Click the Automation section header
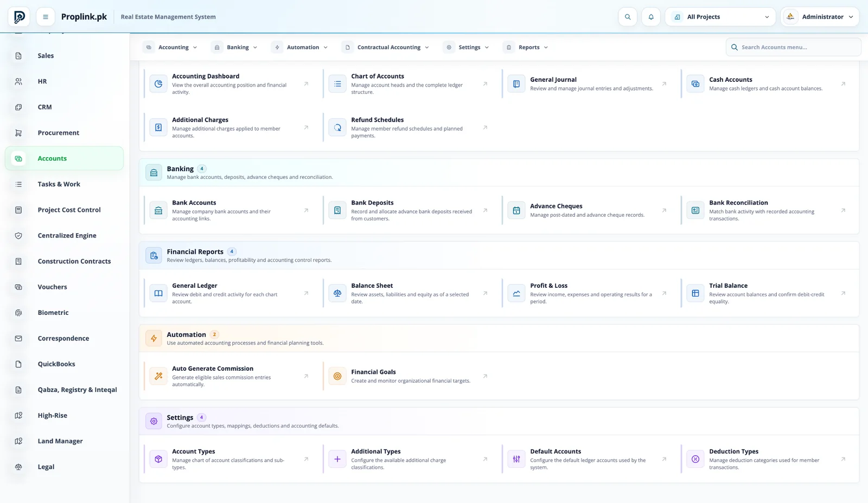 [x=499, y=338]
